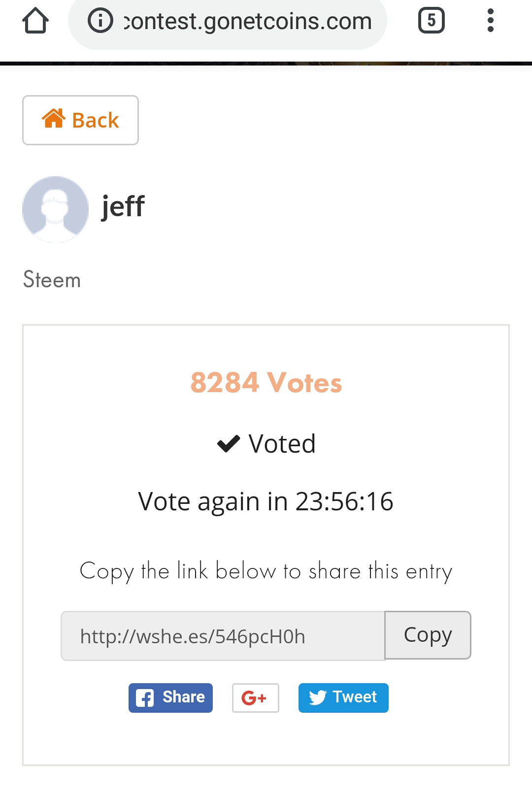The width and height of the screenshot is (532, 795).
Task: Click the Twitter bird icon
Action: (317, 697)
